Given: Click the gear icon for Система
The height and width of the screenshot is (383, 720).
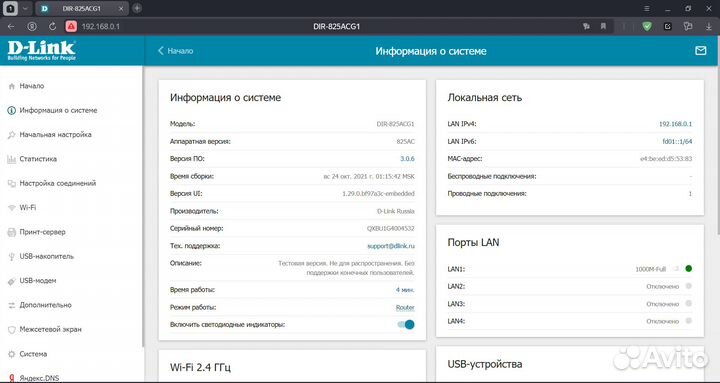Looking at the screenshot, I should 11,354.
